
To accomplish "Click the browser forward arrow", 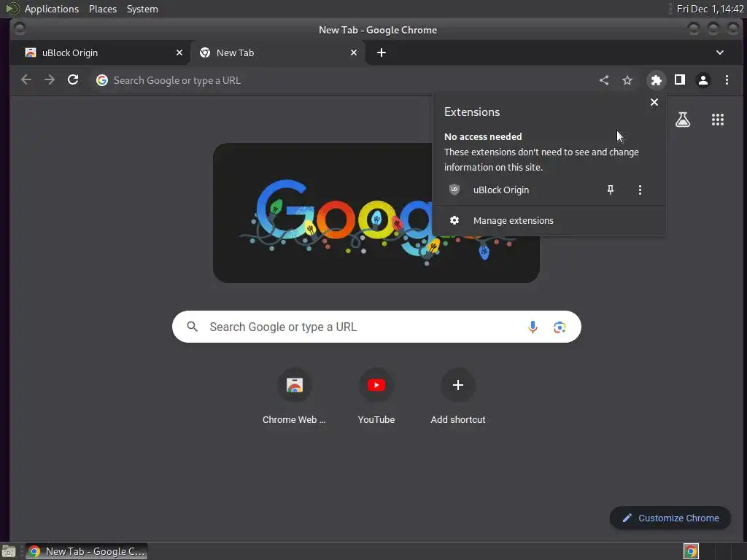I will [x=50, y=80].
